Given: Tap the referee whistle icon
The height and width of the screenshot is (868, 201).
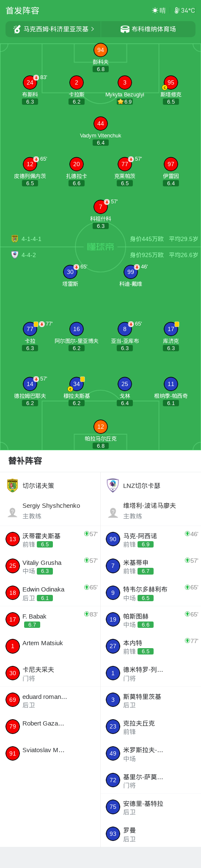Looking at the screenshot, I should [17, 29].
